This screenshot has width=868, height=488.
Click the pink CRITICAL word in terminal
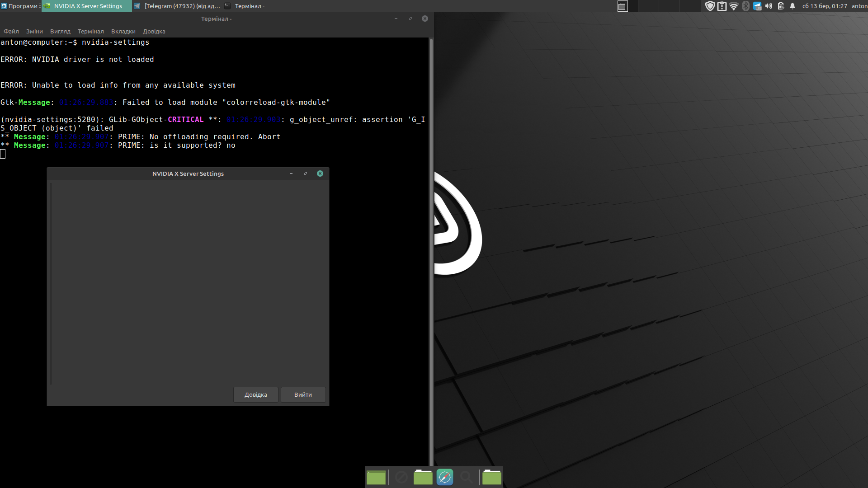click(x=186, y=120)
